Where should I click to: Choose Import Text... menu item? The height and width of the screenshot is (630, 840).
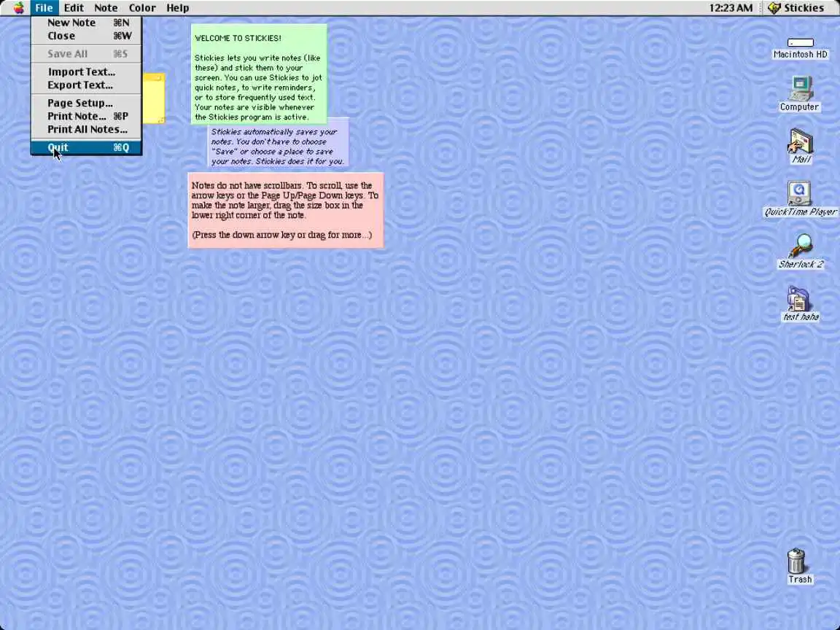pos(86,71)
